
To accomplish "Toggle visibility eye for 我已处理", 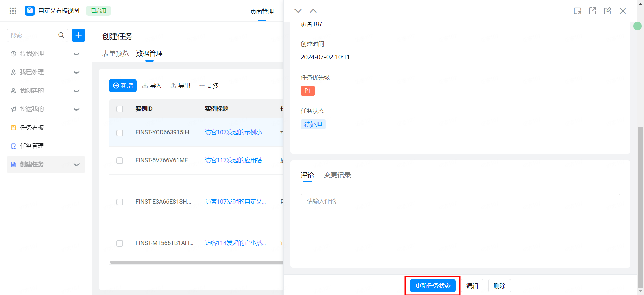I will point(77,72).
